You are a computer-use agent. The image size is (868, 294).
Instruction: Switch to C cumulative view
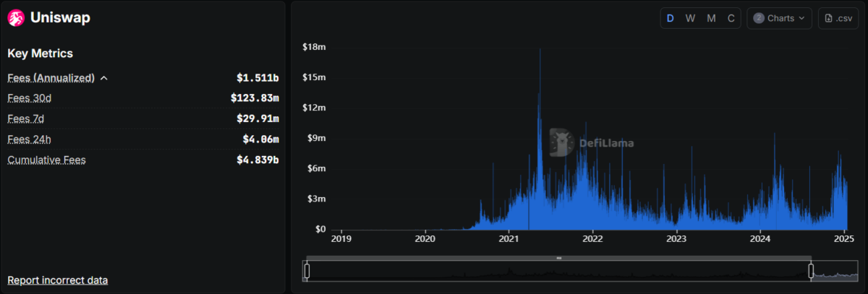pos(731,18)
